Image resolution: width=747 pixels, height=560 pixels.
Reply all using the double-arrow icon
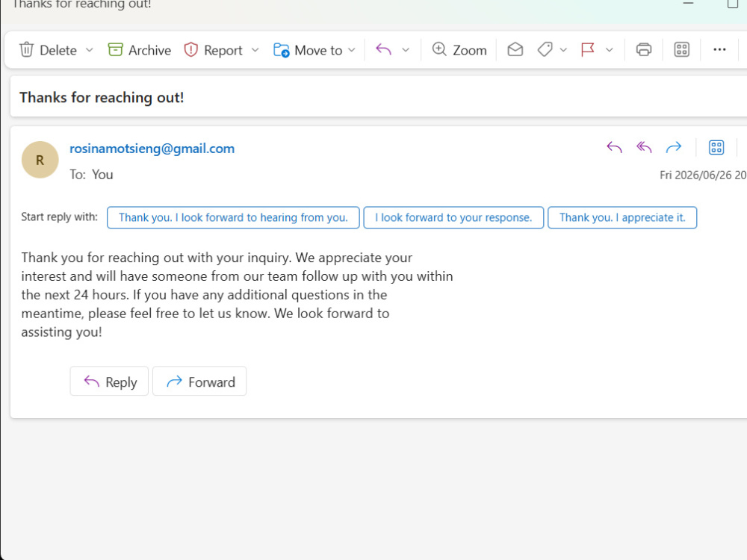tap(644, 148)
